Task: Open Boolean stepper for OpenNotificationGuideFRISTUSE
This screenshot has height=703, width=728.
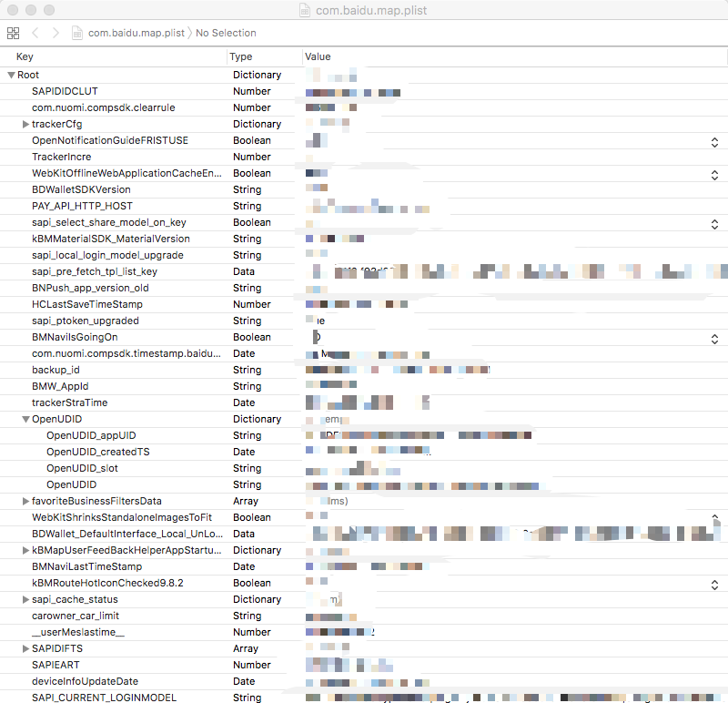Action: coord(714,141)
